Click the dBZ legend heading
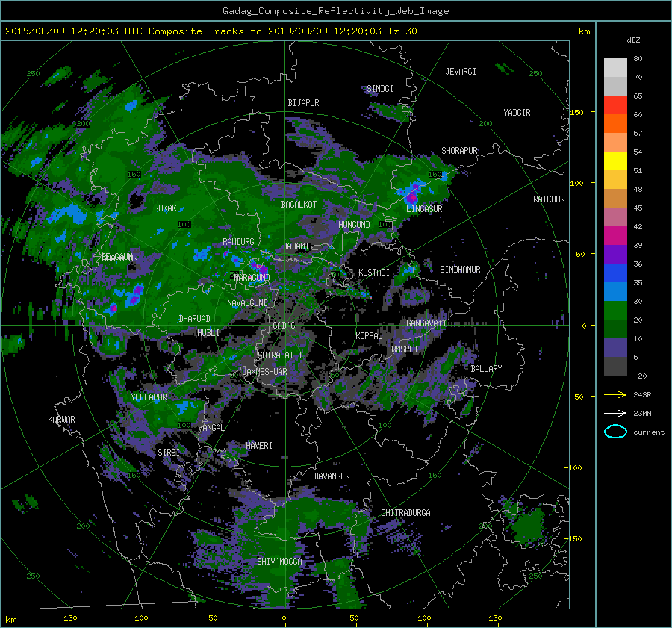The height and width of the screenshot is (628, 672). coord(633,40)
